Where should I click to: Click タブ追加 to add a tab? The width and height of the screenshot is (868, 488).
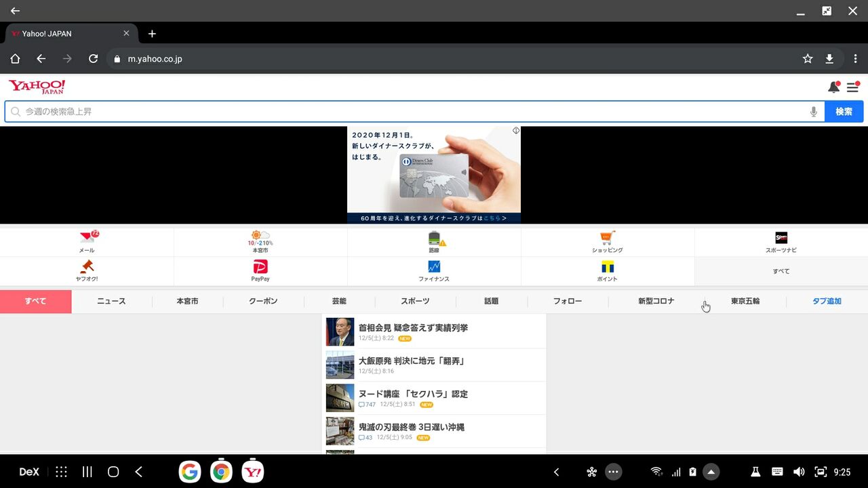pos(827,302)
